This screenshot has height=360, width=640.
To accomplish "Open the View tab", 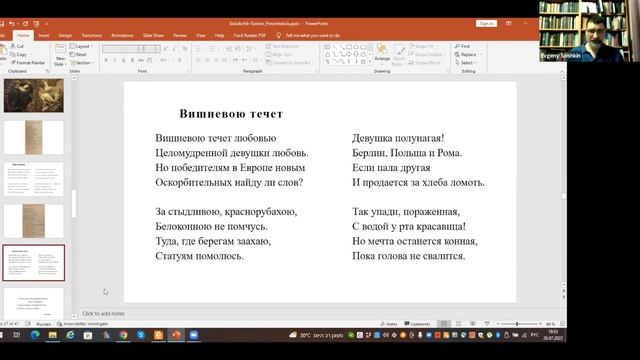I will (x=200, y=36).
